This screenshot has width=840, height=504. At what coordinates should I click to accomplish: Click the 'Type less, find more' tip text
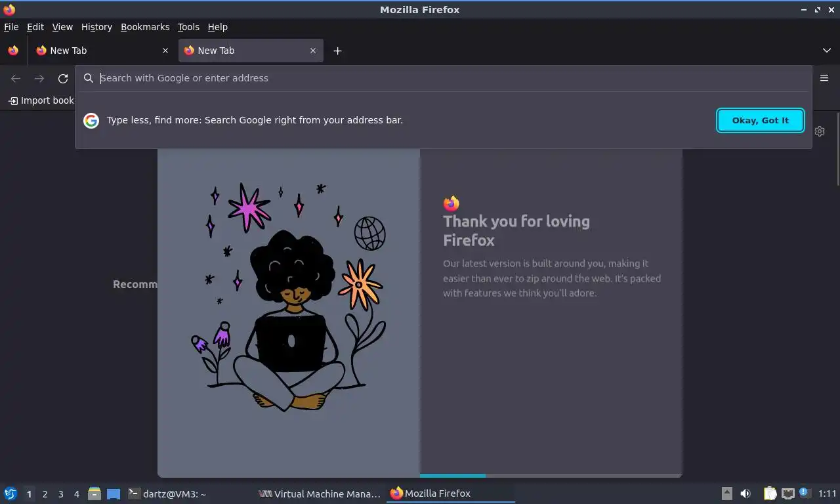click(x=255, y=120)
